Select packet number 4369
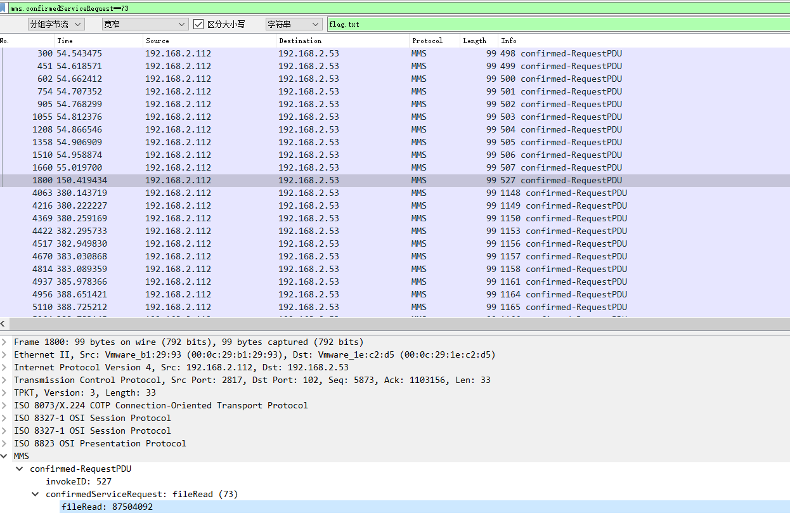Viewport: 790px width, 532px height. point(395,218)
